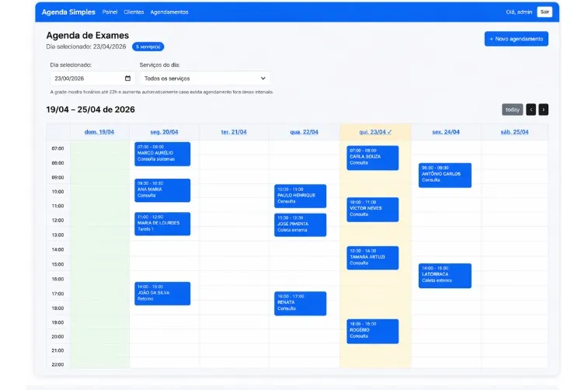Image resolution: width=588 pixels, height=390 pixels.
Task: Open Marco Aurélio's 07:00 appointment
Action: (162, 153)
